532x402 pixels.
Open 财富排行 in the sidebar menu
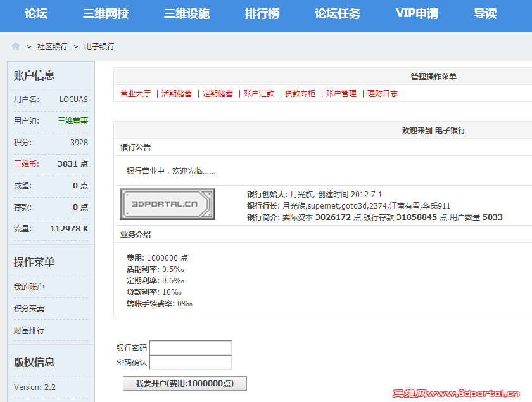29,330
